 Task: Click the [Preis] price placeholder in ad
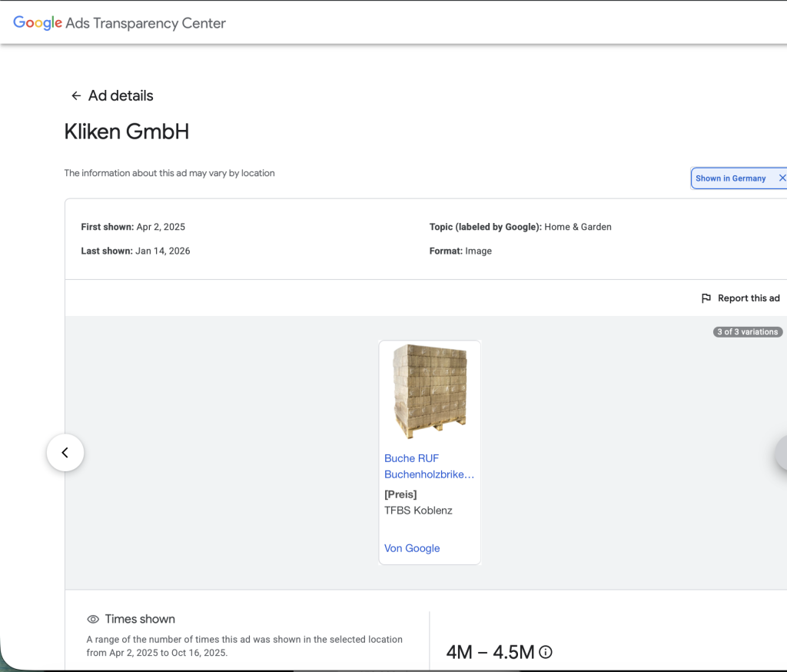click(400, 494)
